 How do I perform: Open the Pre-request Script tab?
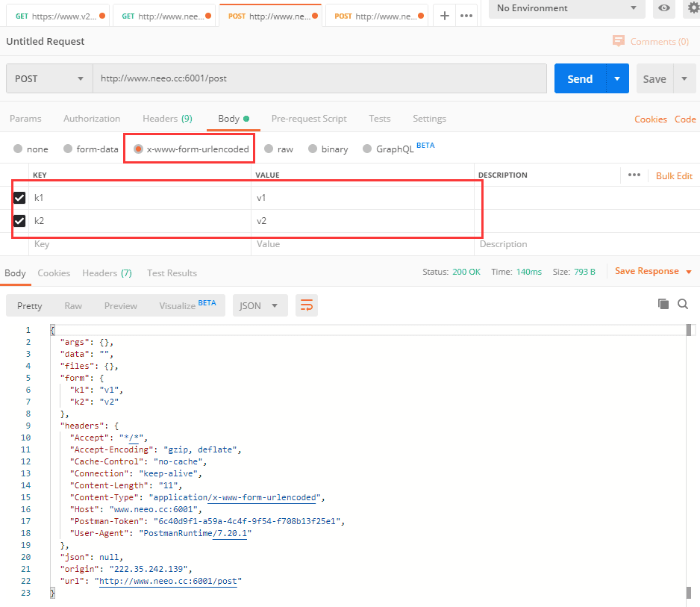pos(309,119)
